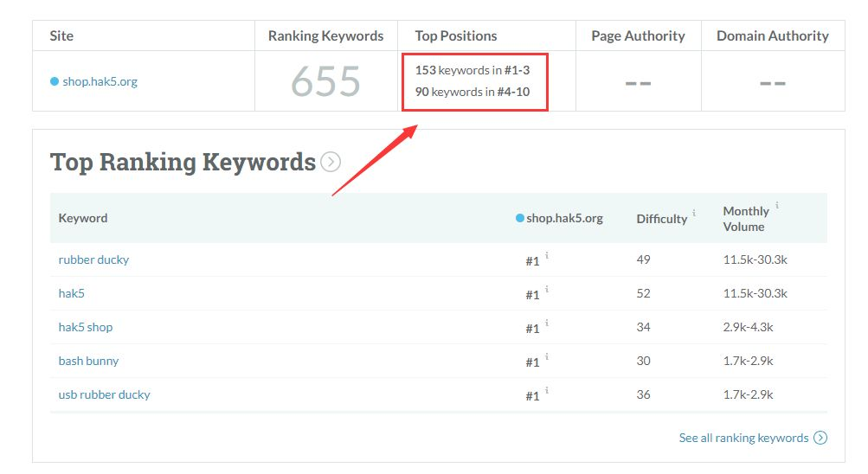Viewport: 868px width, 474px height.
Task: Click monthly volume 11.5k-30.3k in hak5 row
Action: tap(755, 293)
